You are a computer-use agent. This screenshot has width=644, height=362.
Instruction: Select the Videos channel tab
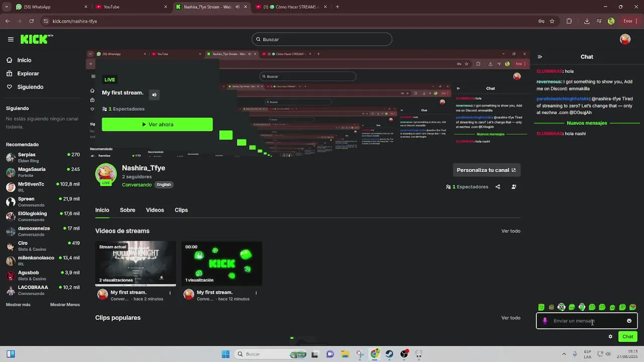pyautogui.click(x=155, y=210)
